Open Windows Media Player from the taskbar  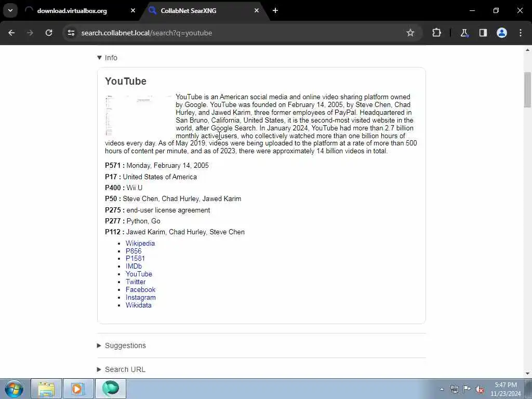point(78,389)
